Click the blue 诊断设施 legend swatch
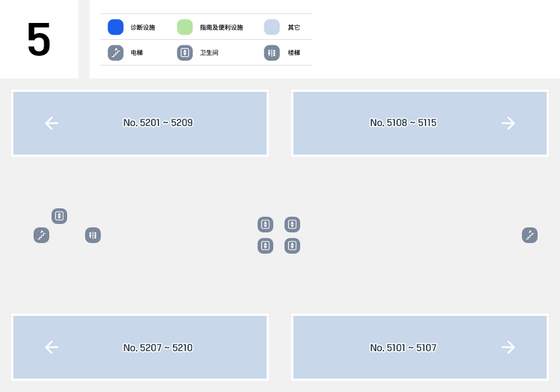The height and width of the screenshot is (392, 560). 115,27
